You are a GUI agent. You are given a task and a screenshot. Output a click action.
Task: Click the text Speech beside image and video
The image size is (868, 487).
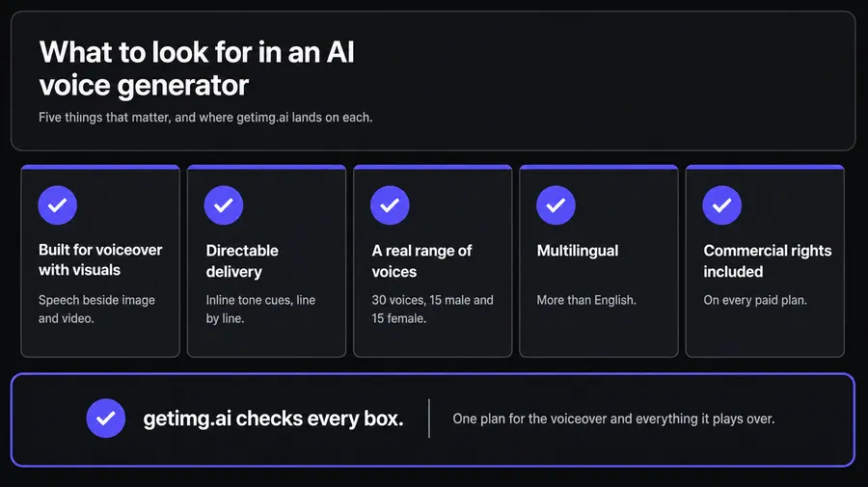click(96, 309)
